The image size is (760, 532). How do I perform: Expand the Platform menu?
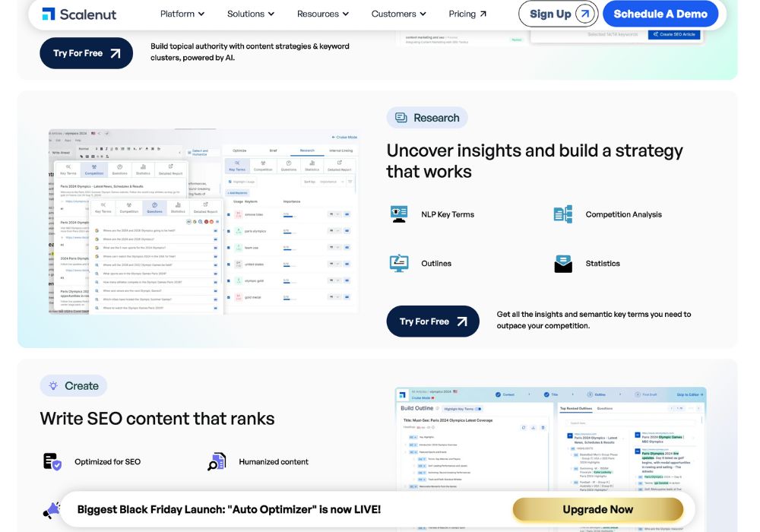pos(182,14)
